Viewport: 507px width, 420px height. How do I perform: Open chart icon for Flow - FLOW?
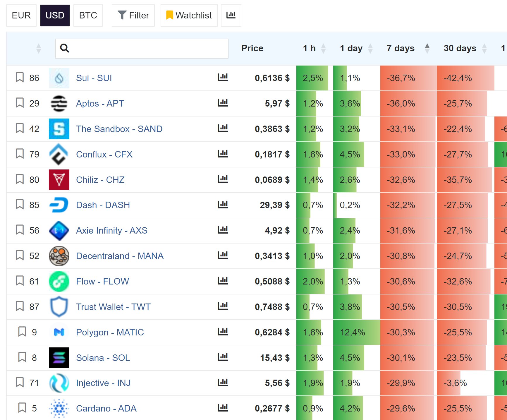(223, 281)
